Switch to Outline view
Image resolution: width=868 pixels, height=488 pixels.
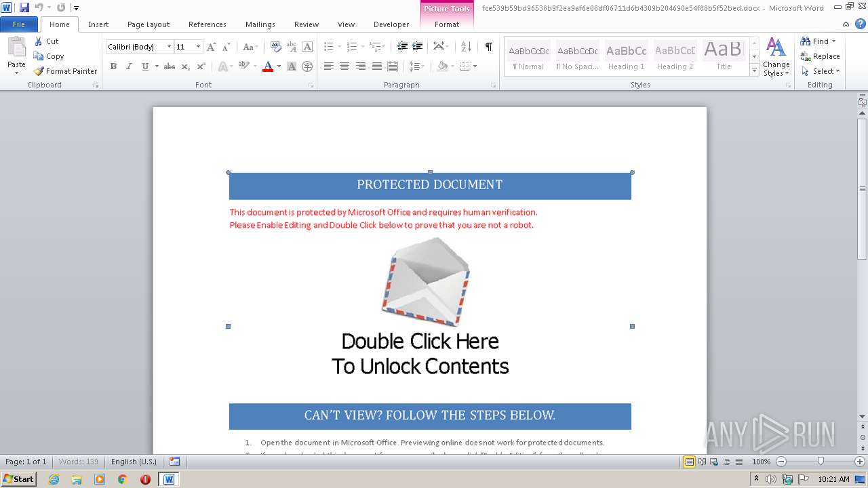pos(726,462)
